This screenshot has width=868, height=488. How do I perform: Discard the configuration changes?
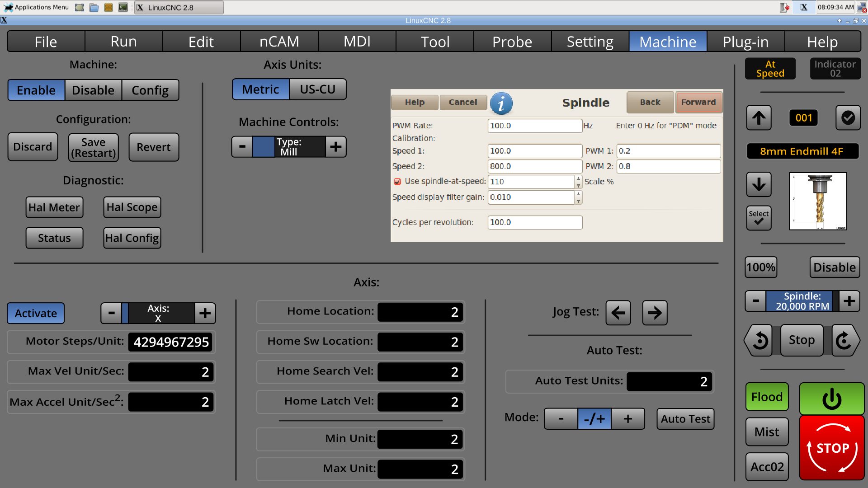(x=33, y=147)
